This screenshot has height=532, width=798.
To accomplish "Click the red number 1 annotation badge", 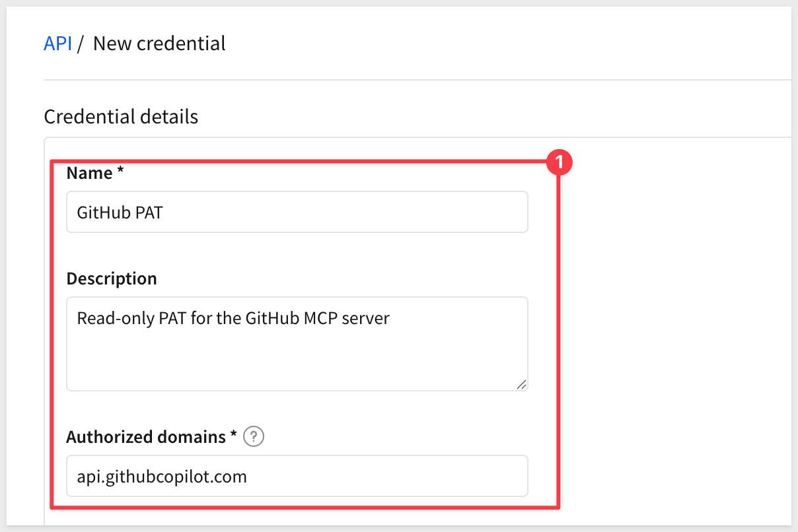I will 560,163.
